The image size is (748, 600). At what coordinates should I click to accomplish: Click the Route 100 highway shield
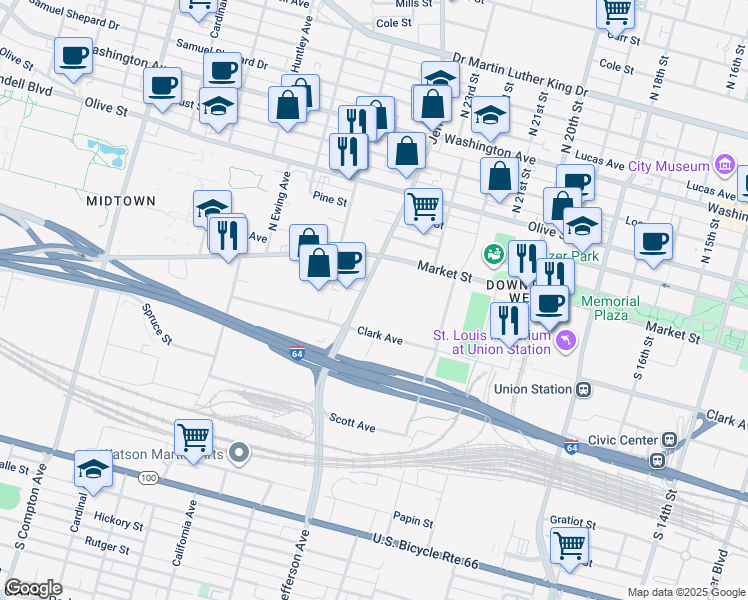tap(148, 477)
